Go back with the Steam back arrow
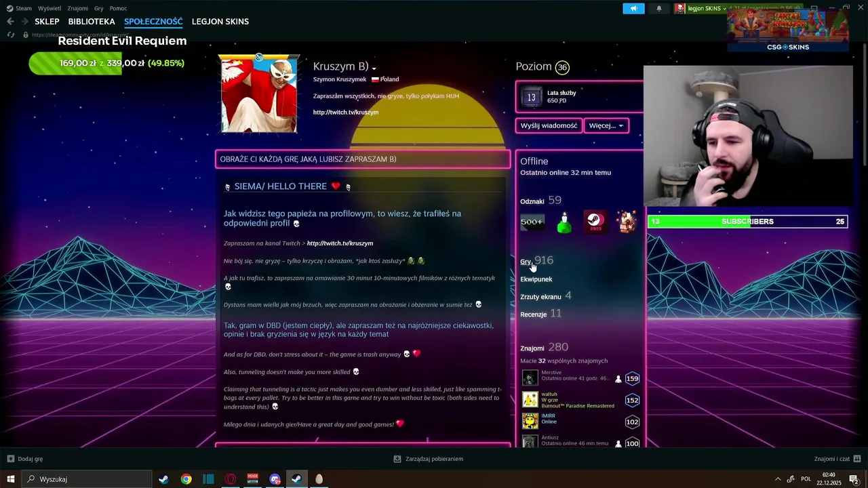Image resolution: width=868 pixels, height=488 pixels. (10, 22)
